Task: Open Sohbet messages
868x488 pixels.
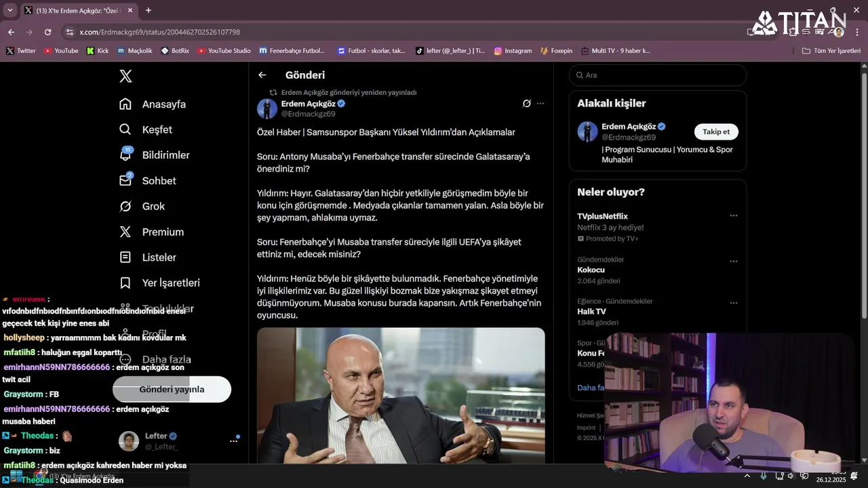Action: (x=148, y=181)
